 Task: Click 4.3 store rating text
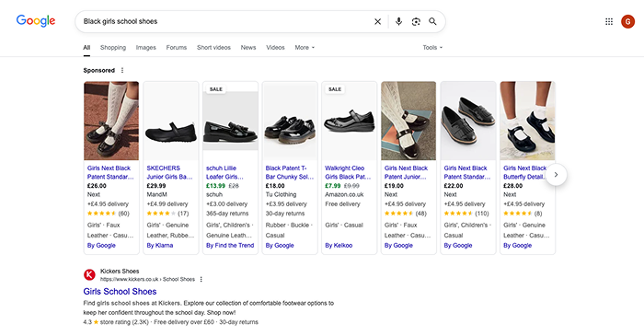click(x=116, y=322)
